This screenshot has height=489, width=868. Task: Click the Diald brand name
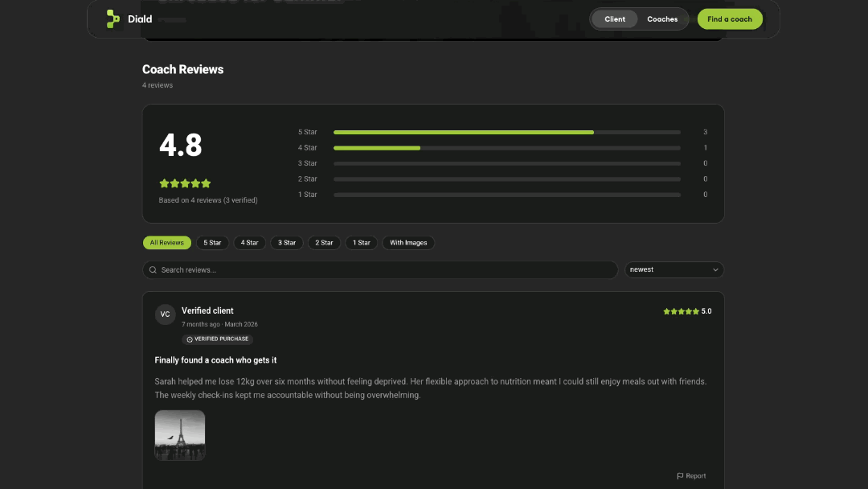140,18
